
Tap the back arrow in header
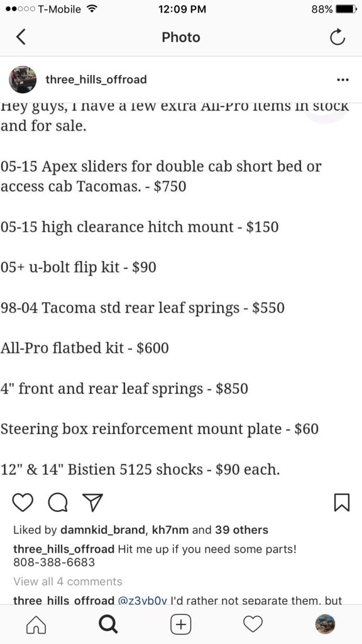[x=21, y=37]
